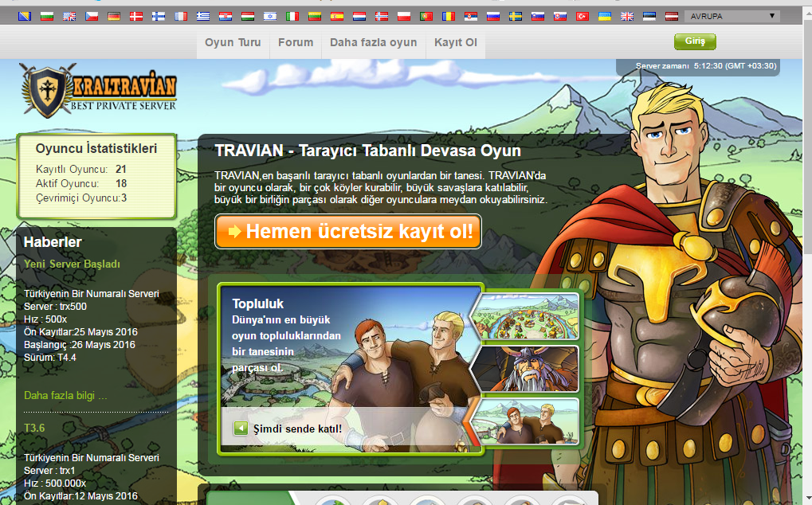Show the Viking warrior slide thumbnail
Viewport: 812px width, 505px height.
[x=526, y=369]
